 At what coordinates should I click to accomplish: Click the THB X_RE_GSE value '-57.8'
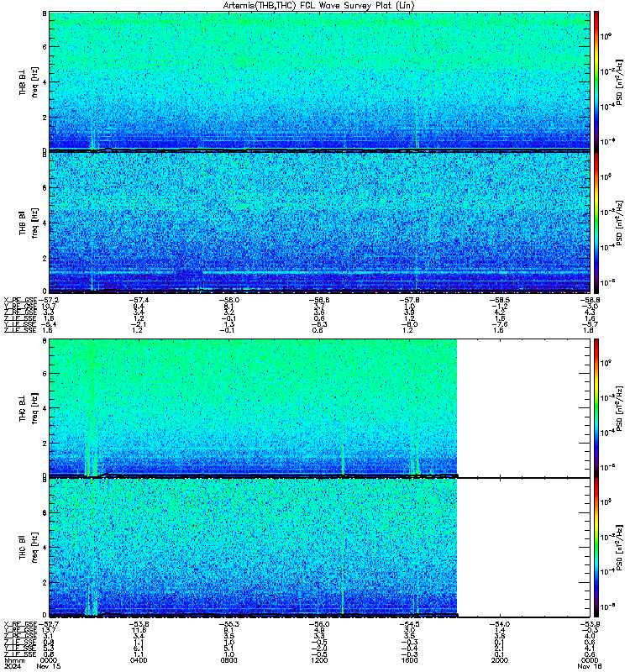[x=409, y=300]
